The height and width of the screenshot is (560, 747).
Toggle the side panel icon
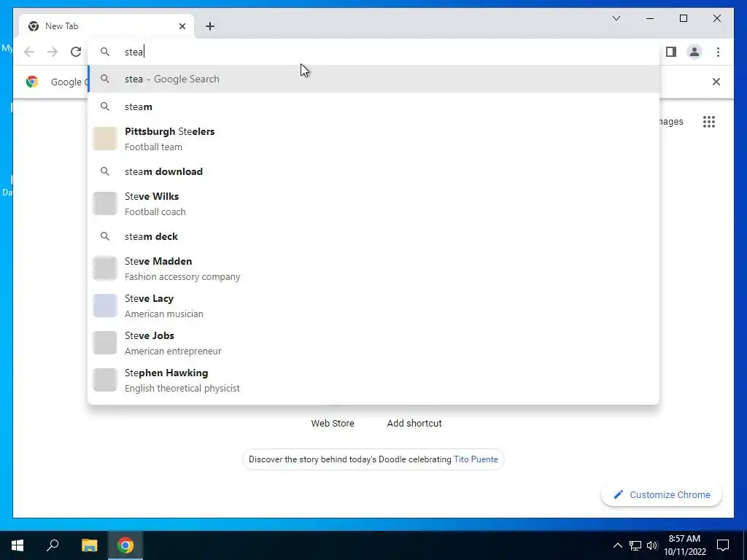click(671, 52)
